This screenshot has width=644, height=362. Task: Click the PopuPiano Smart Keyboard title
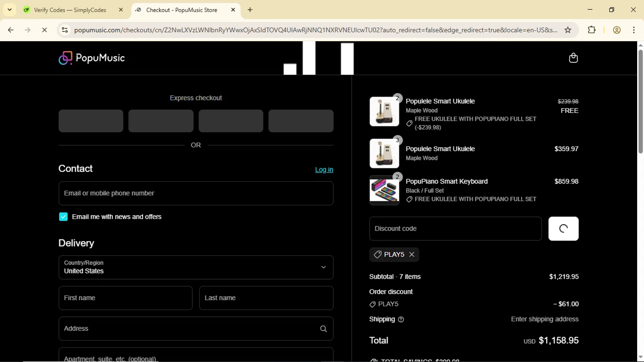tap(447, 182)
